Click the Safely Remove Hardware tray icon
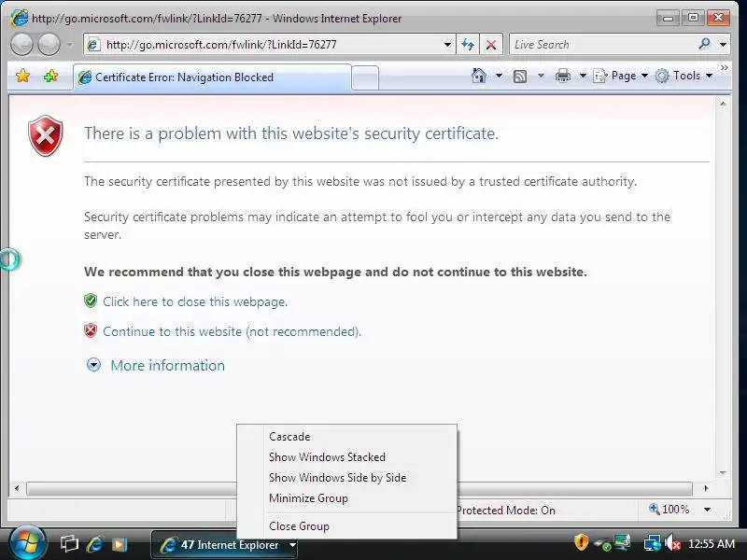Image resolution: width=747 pixels, height=560 pixels. [602, 543]
